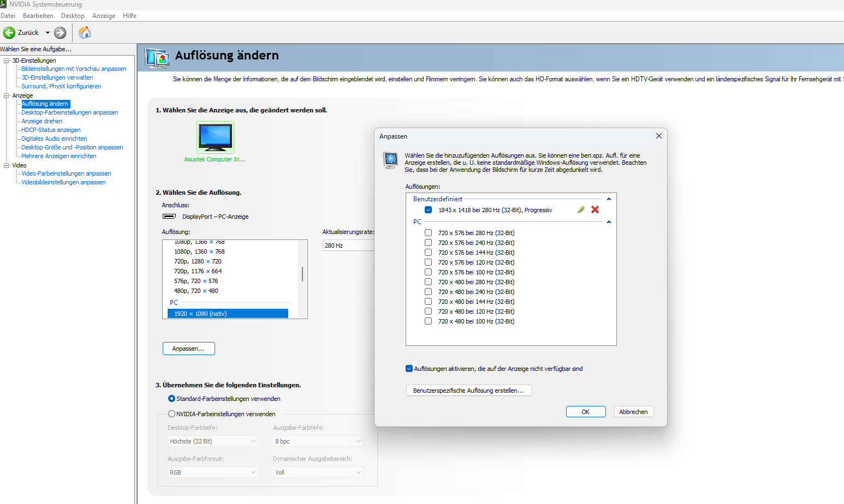Open Surround, PhysX konfigurieren
Viewport: 844px width, 504px height.
pyautogui.click(x=61, y=86)
